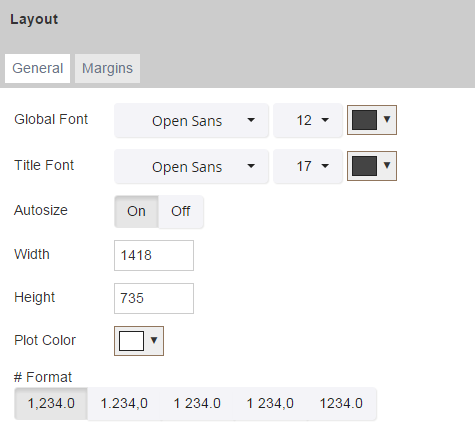Viewport: 475px width, 435px height.
Task: Click the Title Font dark color swatch
Action: click(364, 166)
